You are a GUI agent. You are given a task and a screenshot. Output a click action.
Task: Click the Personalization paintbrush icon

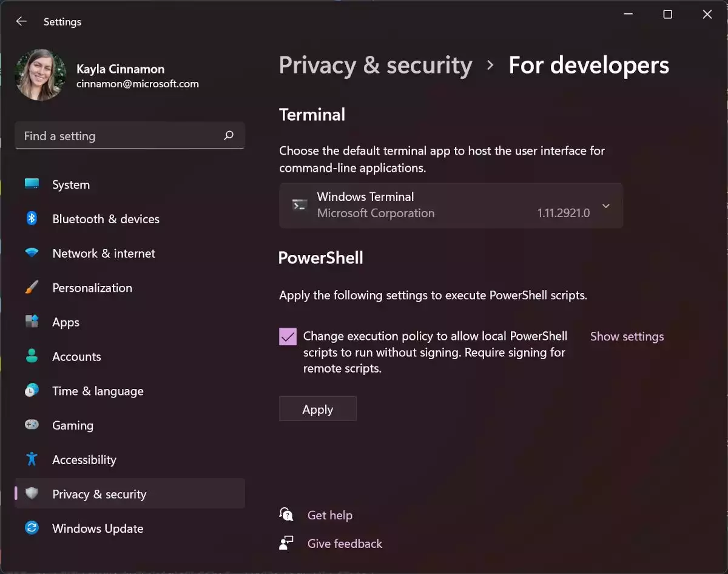[32, 287]
